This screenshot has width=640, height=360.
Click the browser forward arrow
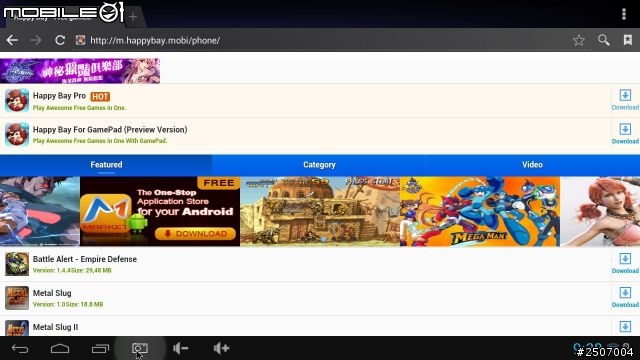pyautogui.click(x=36, y=40)
